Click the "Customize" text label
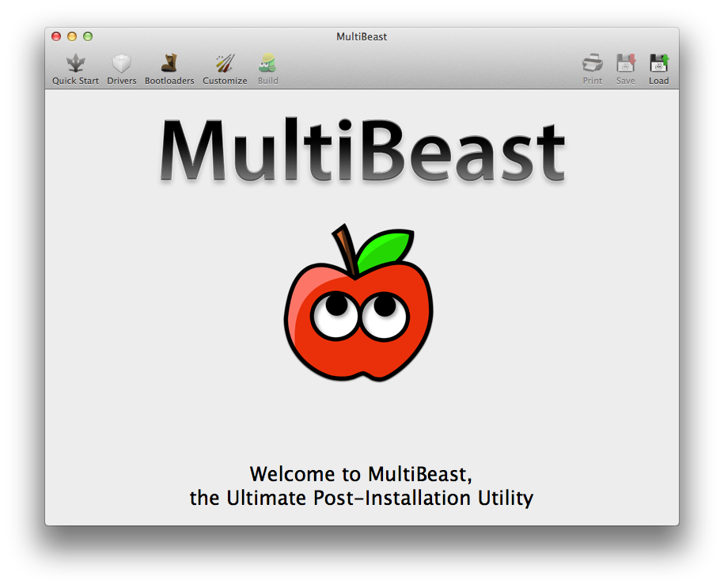This screenshot has width=724, height=588. pyautogui.click(x=225, y=81)
